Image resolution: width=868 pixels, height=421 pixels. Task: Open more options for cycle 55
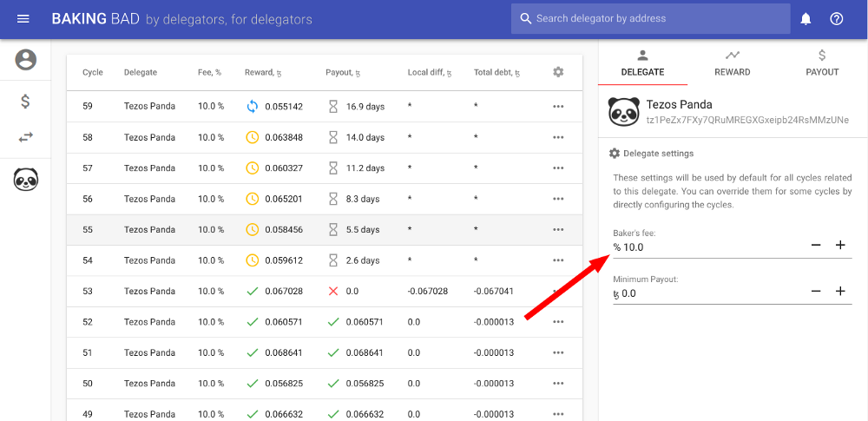click(x=558, y=229)
